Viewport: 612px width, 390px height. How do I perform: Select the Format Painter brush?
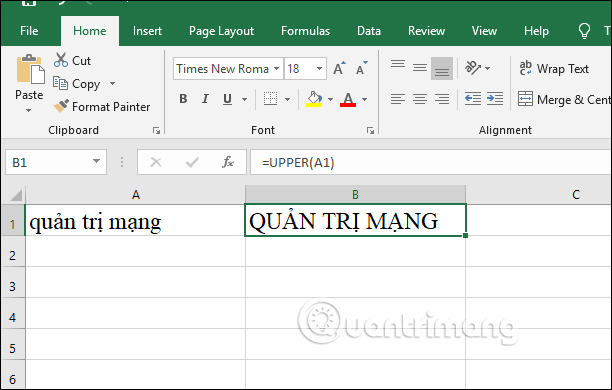(61, 106)
